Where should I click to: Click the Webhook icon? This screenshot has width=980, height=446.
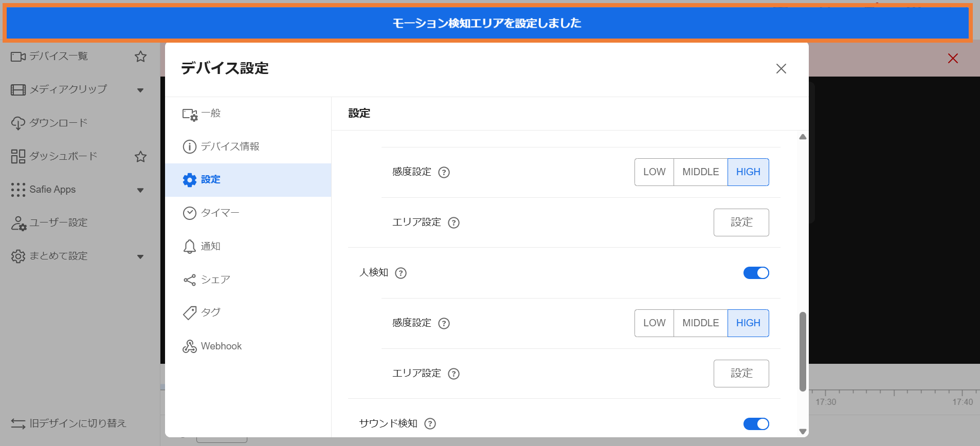click(x=190, y=346)
